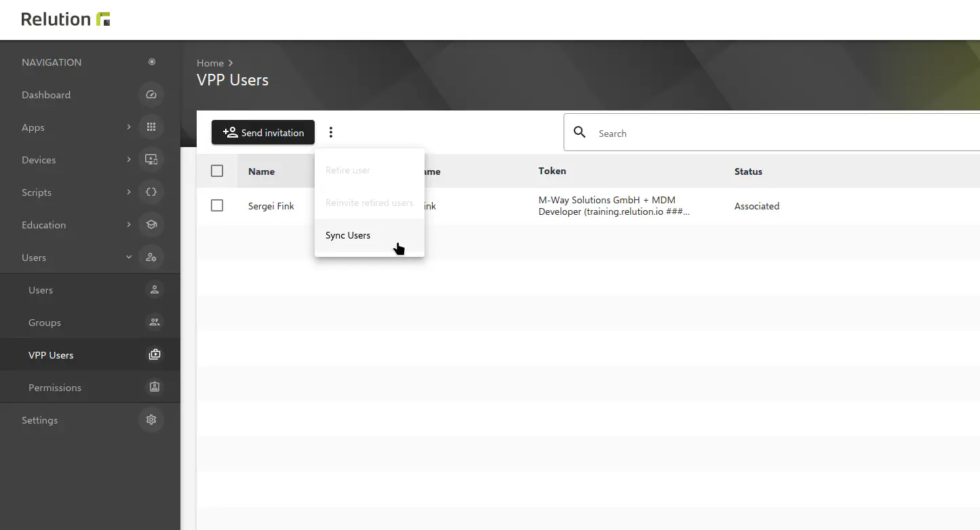Expand the Devices submenu chevron
Image resolution: width=980 pixels, height=530 pixels.
[129, 160]
